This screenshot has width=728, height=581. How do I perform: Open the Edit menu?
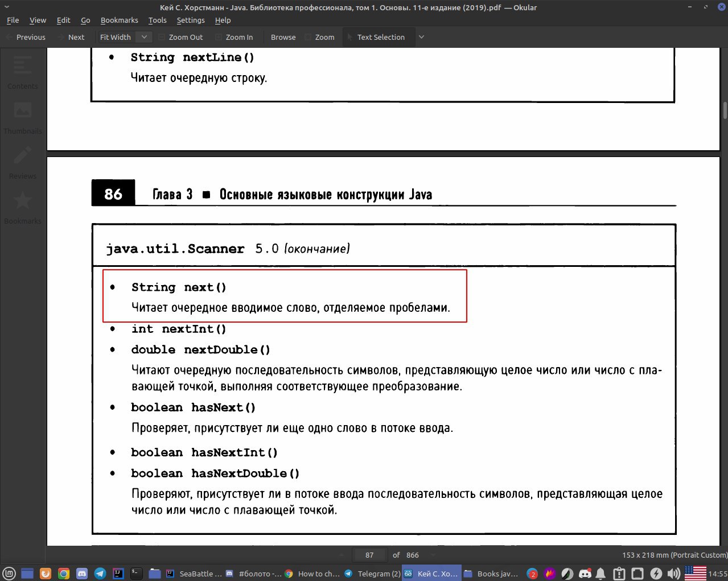[x=63, y=20]
